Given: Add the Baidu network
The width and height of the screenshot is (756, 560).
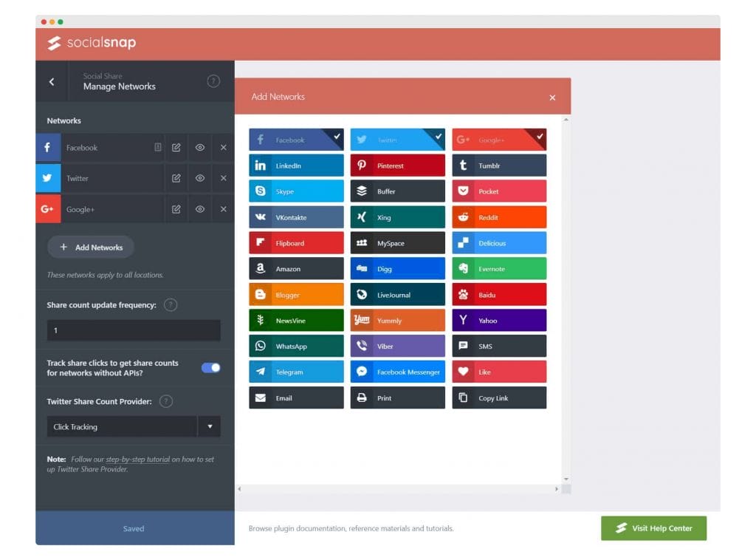Looking at the screenshot, I should pos(499,294).
